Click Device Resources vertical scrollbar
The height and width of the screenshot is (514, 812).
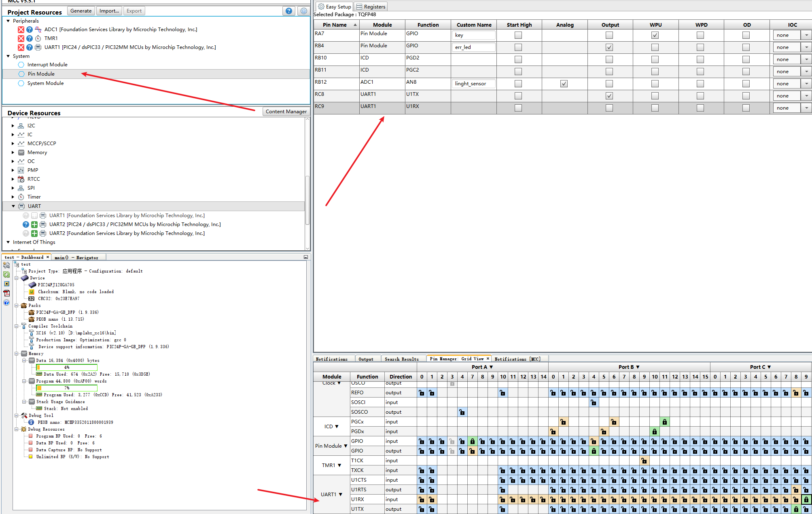[x=307, y=200]
